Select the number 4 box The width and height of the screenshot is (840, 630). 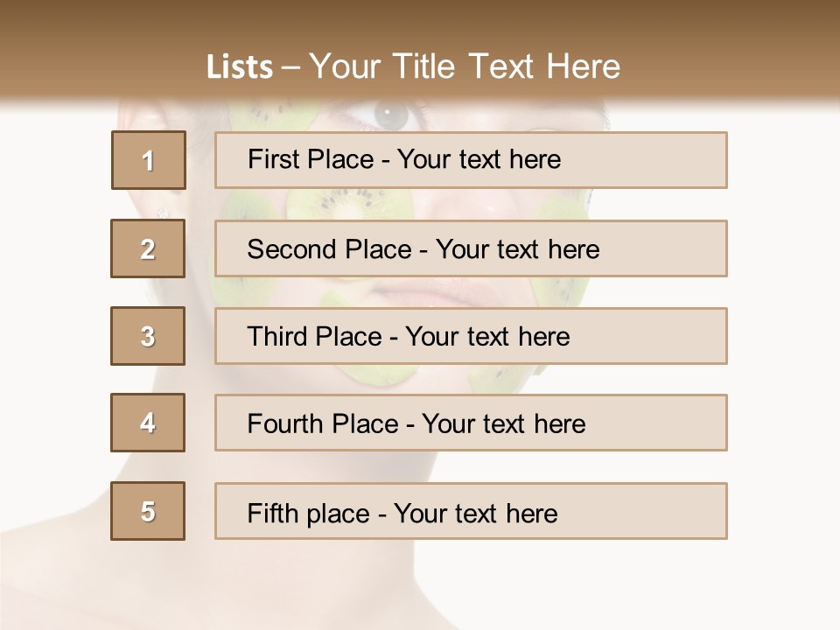148,423
